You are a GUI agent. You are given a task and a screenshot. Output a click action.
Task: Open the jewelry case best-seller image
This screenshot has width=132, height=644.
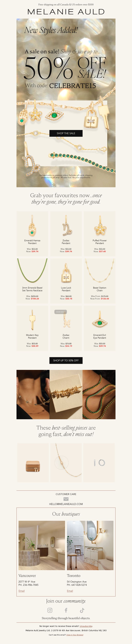click(x=33, y=463)
